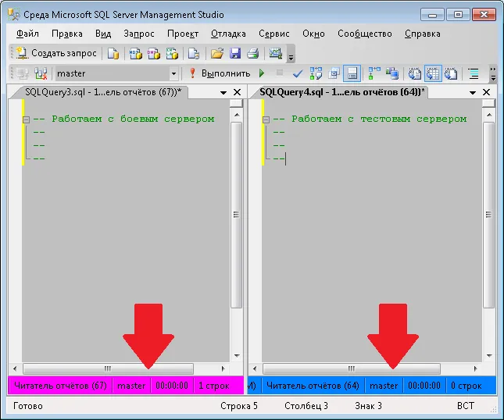Image resolution: width=504 pixels, height=420 pixels.
Task: Click right arrow of SQLQuery3 horizontal scrollbar
Action: [223, 368]
